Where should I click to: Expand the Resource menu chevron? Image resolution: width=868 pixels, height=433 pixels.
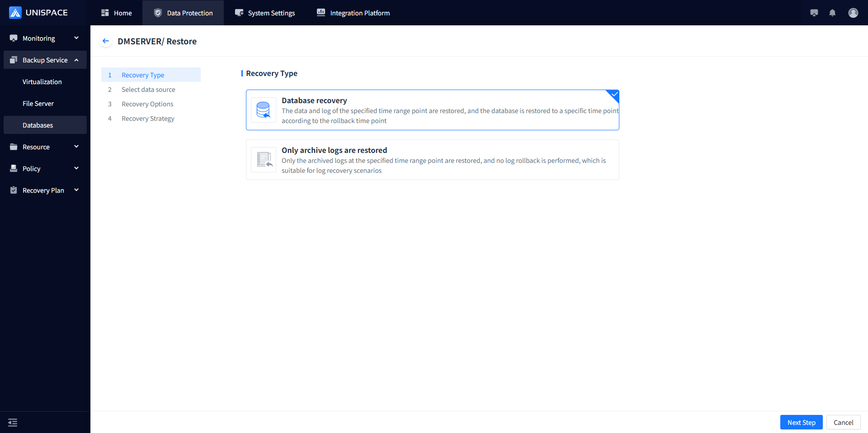click(x=76, y=147)
